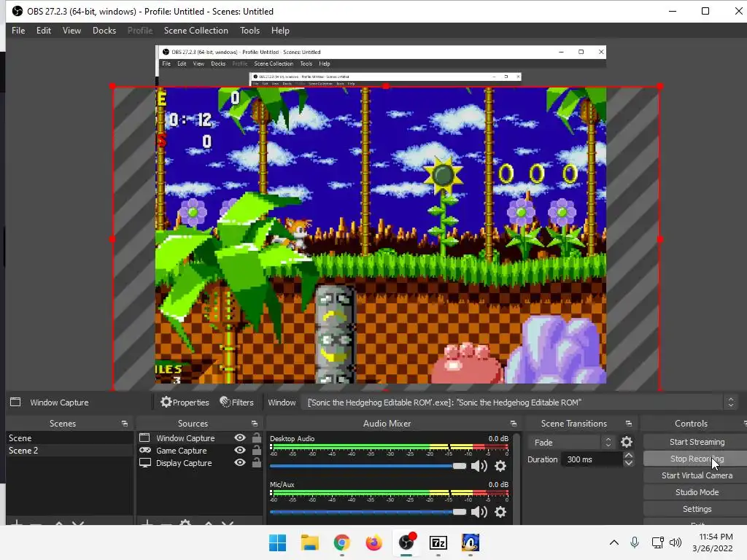The height and width of the screenshot is (560, 747).
Task: Pop out the Scenes dock
Action: coord(124,424)
